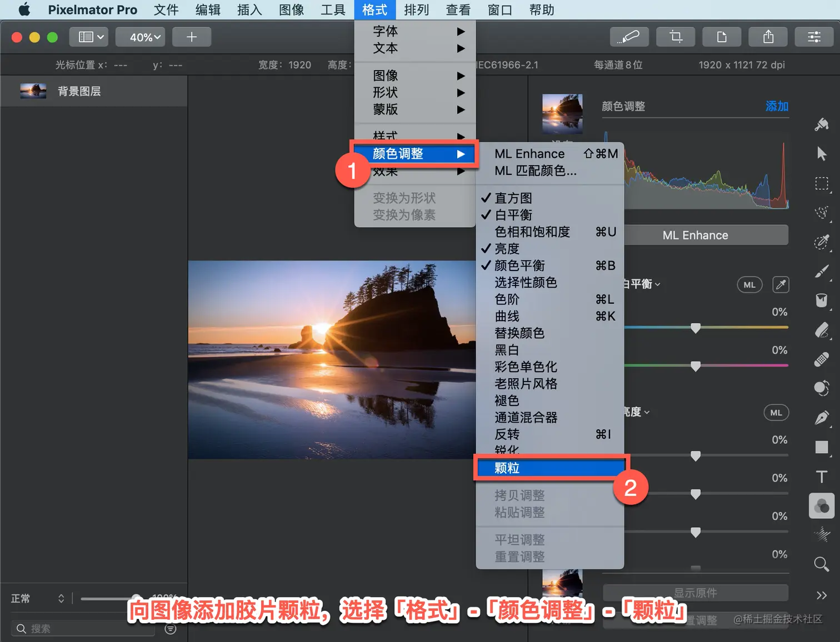Toggle ML button for white balance
Image resolution: width=840 pixels, height=642 pixels.
[x=749, y=285]
